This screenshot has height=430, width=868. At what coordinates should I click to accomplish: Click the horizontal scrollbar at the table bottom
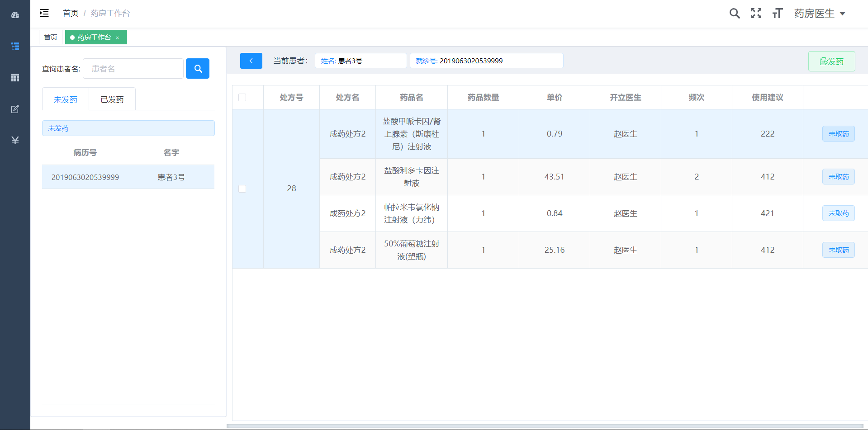coord(545,426)
